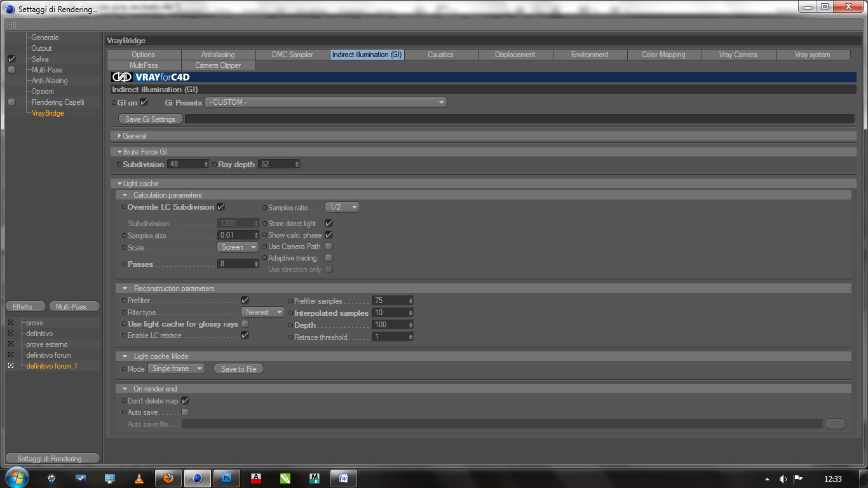Expand the General section

119,136
